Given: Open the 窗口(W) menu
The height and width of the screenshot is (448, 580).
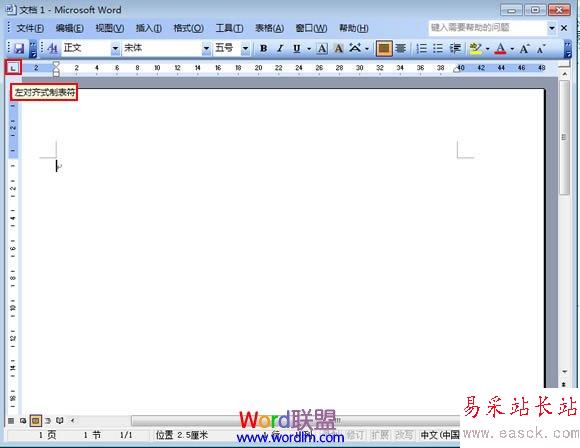Looking at the screenshot, I should tap(311, 28).
